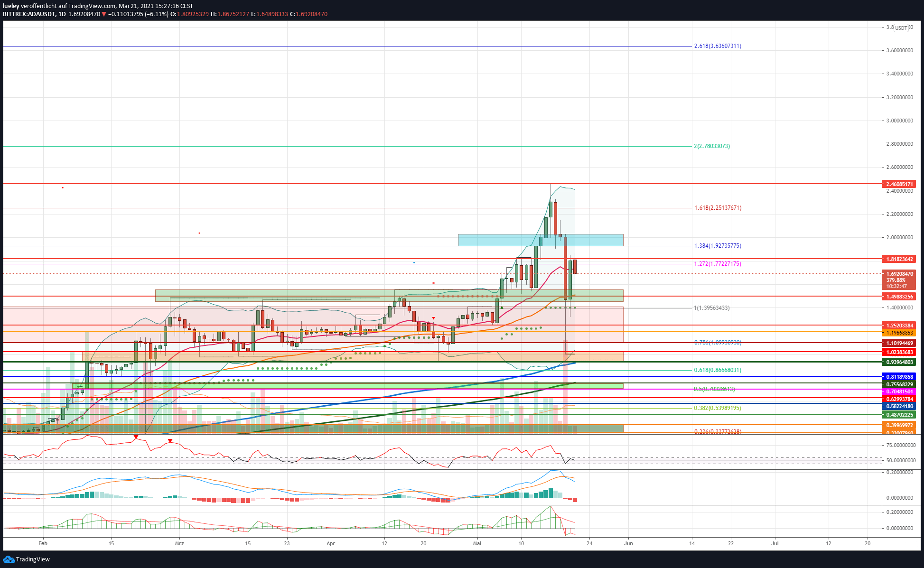Select the dark red 1.10194469 price label
This screenshot has height=568, width=924.
pyautogui.click(x=899, y=343)
